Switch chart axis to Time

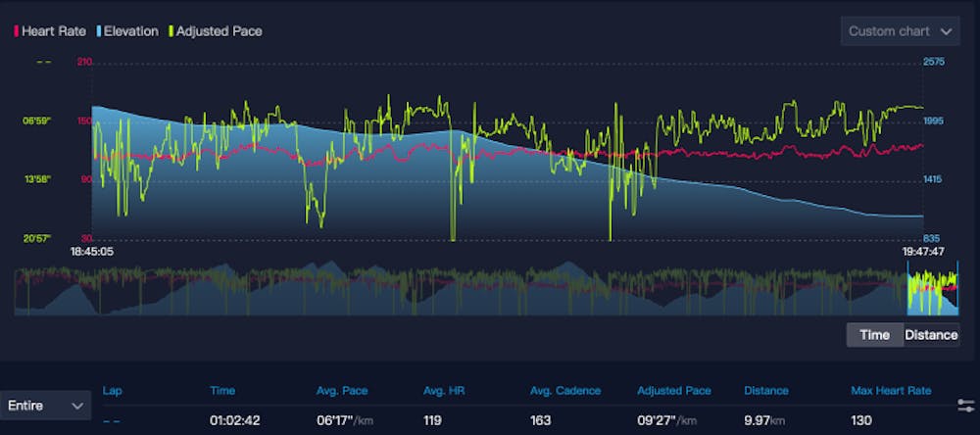874,335
